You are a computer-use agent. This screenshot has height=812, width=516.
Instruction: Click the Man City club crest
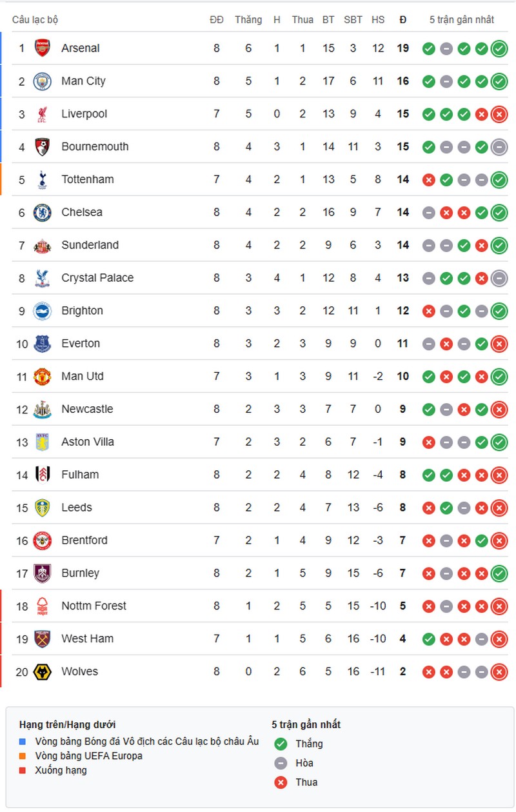click(42, 81)
